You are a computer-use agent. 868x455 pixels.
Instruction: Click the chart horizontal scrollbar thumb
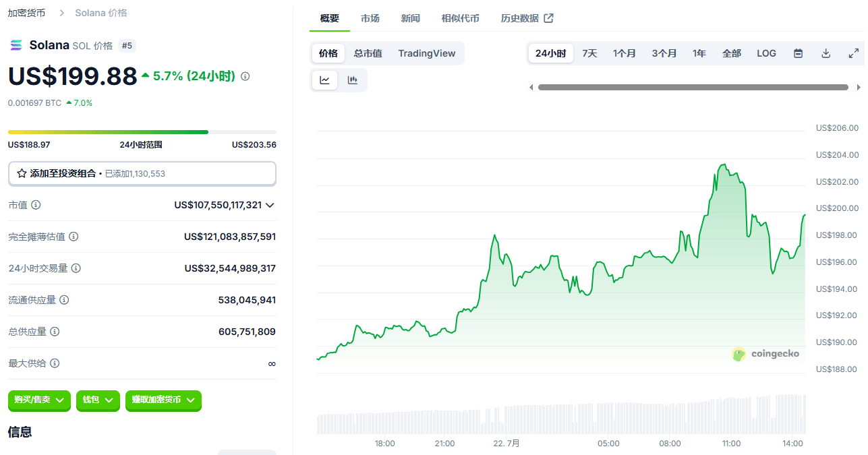(x=693, y=87)
